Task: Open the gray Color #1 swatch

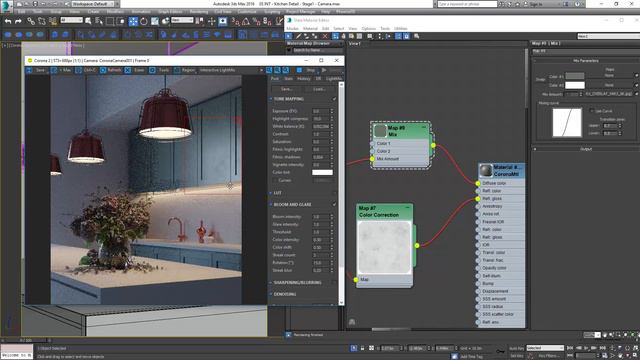Action: pos(575,76)
